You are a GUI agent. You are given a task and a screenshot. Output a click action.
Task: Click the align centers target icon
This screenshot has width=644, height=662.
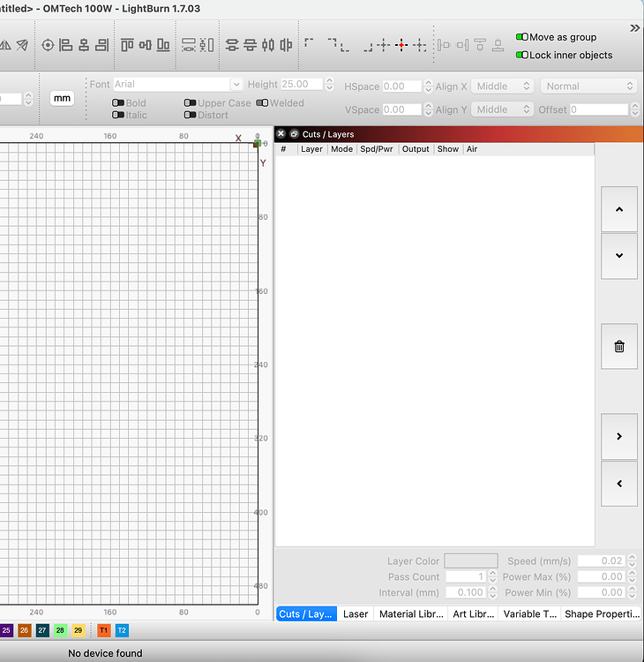coord(49,45)
